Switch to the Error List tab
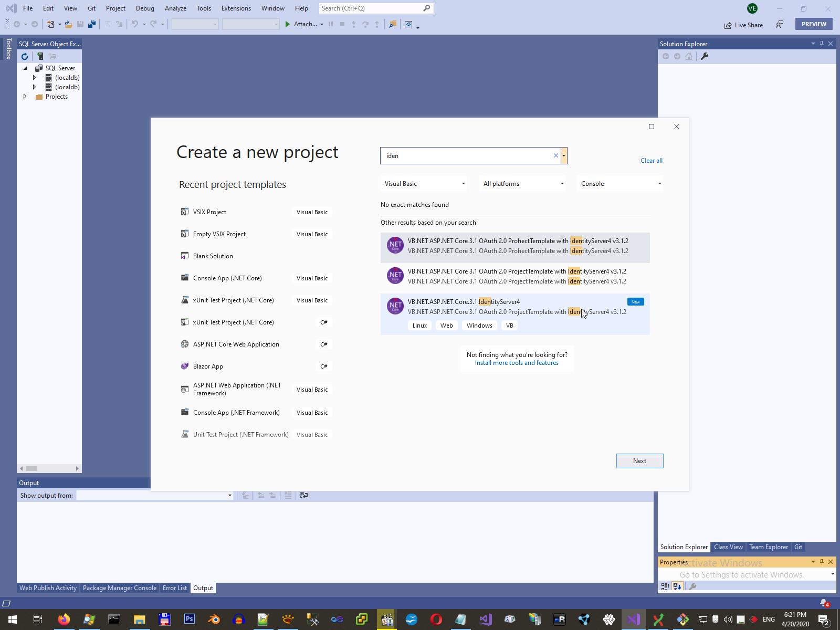840x630 pixels. pyautogui.click(x=174, y=588)
